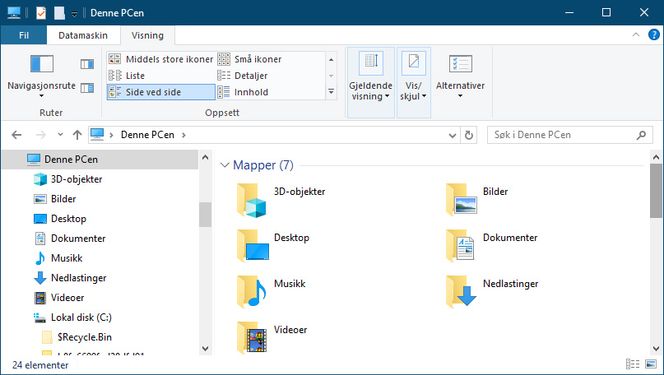Select the Desktop folder icon in Mapper
664x375 pixels.
pyautogui.click(x=253, y=245)
